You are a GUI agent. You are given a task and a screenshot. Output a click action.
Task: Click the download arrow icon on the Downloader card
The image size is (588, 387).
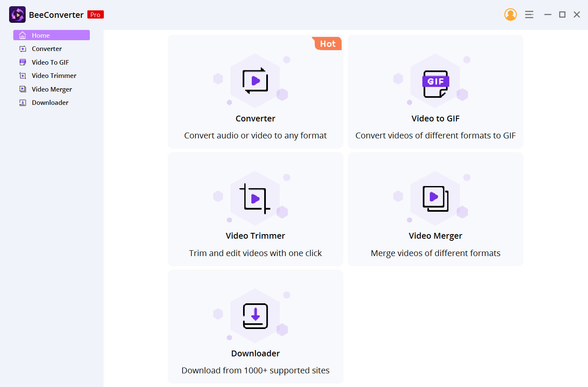click(x=255, y=316)
